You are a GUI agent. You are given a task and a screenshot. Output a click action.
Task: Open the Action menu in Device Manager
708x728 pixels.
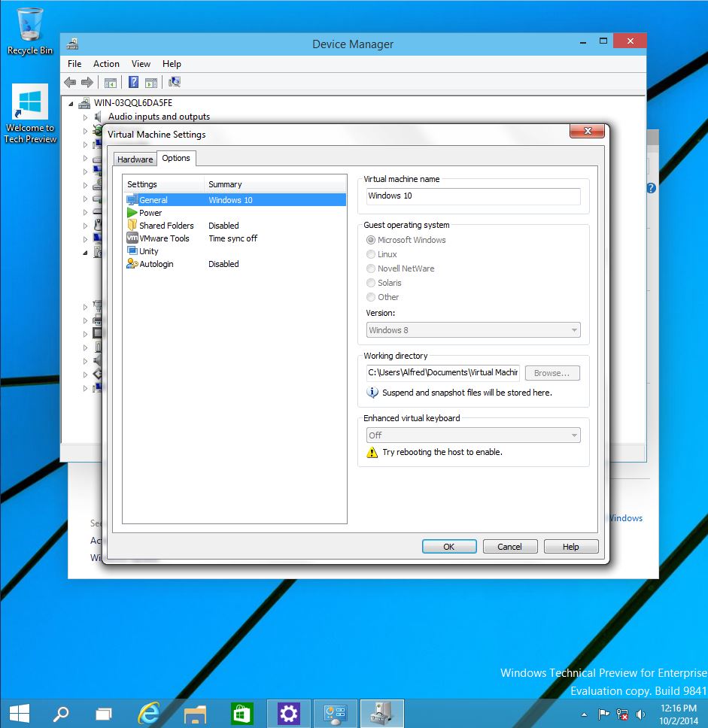(106, 64)
